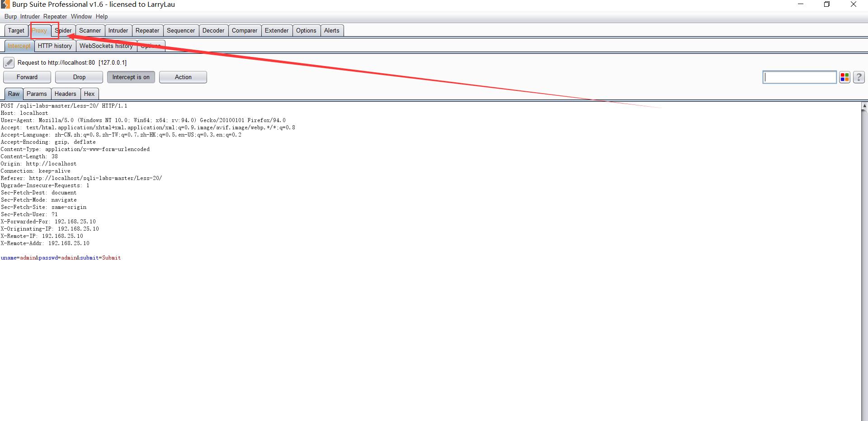Click the X-Remote-Addr header line
This screenshot has width=868, height=421.
pos(45,243)
